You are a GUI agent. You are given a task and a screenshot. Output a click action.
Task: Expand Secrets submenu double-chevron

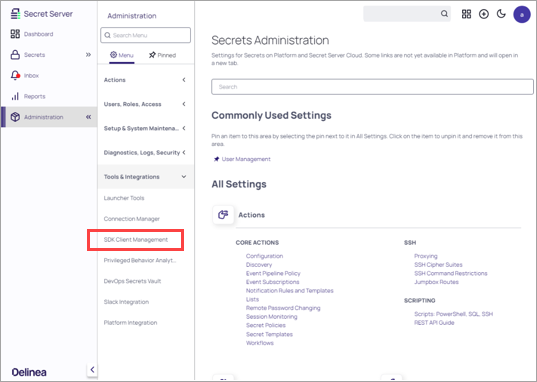[x=88, y=55]
